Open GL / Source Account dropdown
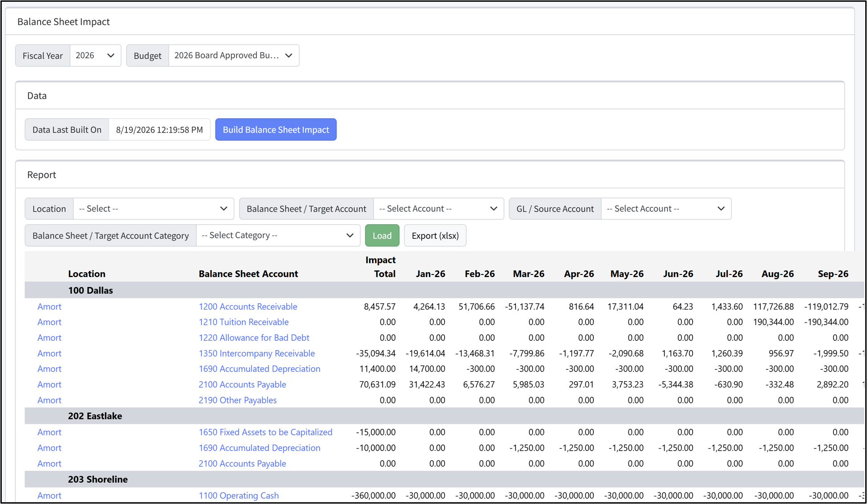Image resolution: width=867 pixels, height=504 pixels. (x=666, y=209)
